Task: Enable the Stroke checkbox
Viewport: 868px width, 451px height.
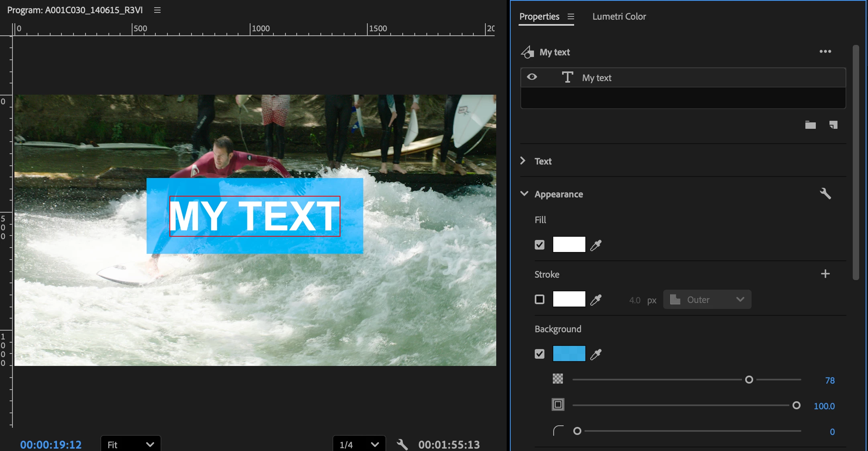Action: click(x=540, y=299)
